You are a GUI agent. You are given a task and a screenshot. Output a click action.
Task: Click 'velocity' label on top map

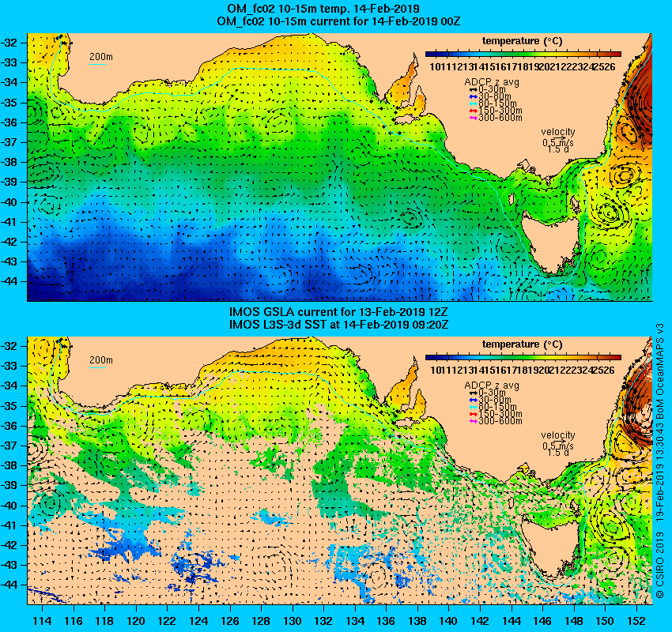pyautogui.click(x=557, y=132)
